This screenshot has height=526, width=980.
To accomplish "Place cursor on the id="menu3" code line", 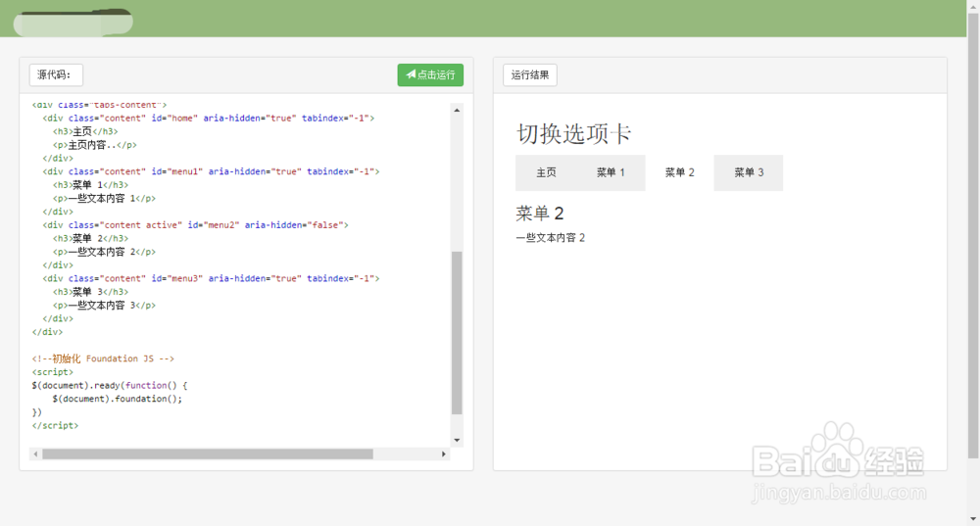I will point(212,278).
